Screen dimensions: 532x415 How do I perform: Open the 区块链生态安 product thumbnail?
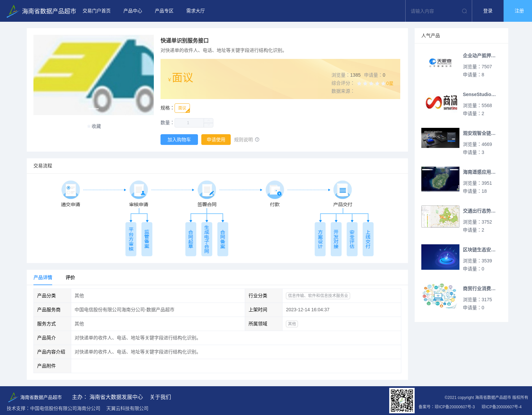pyautogui.click(x=440, y=257)
